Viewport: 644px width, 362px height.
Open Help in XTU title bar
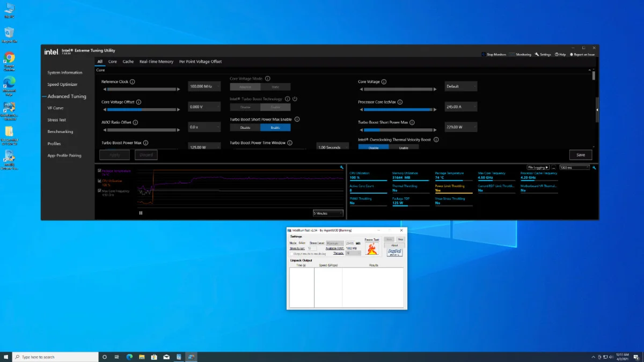click(560, 54)
